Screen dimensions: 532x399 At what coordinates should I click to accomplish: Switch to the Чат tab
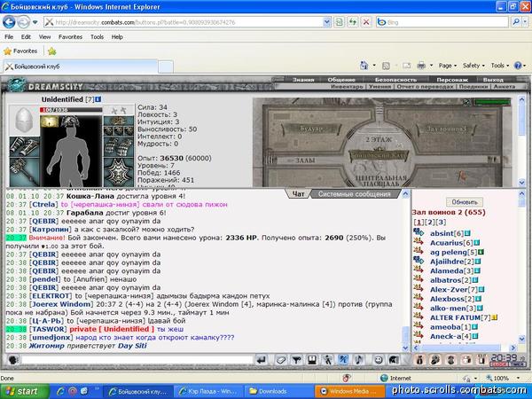pyautogui.click(x=298, y=194)
